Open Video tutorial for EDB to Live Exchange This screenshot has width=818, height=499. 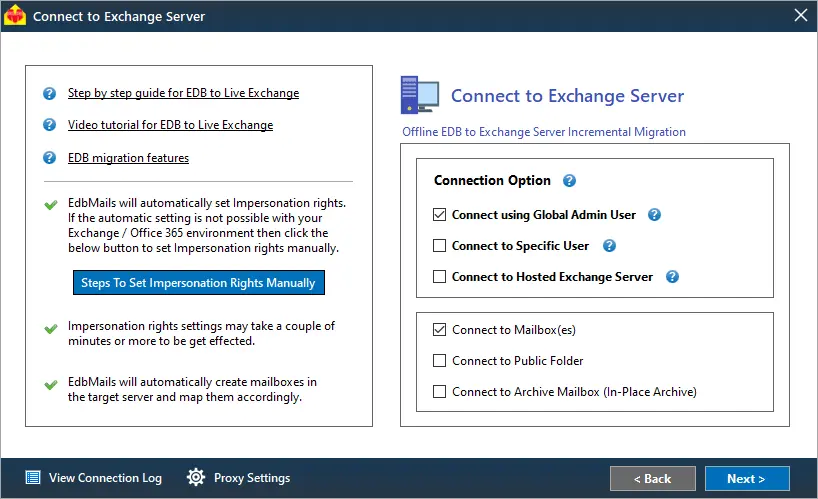click(171, 125)
